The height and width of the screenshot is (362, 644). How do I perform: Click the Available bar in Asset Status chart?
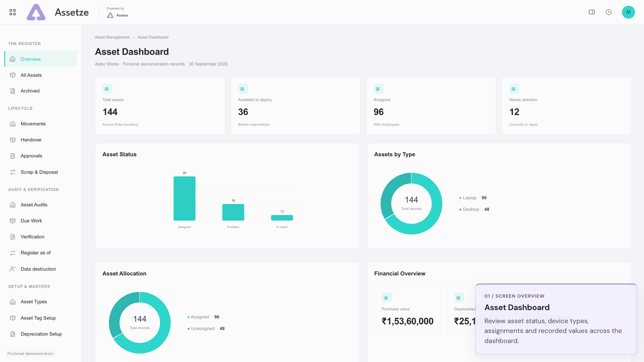point(233,212)
